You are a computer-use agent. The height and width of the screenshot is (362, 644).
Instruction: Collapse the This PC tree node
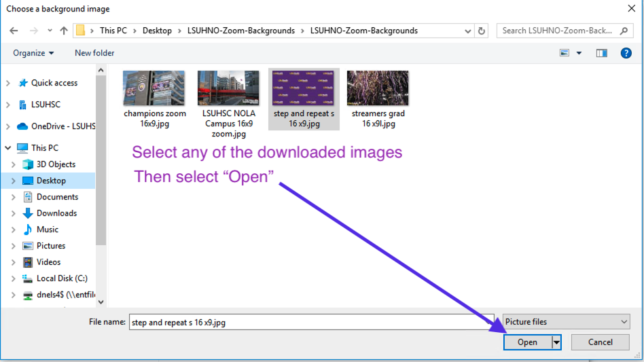pyautogui.click(x=8, y=148)
